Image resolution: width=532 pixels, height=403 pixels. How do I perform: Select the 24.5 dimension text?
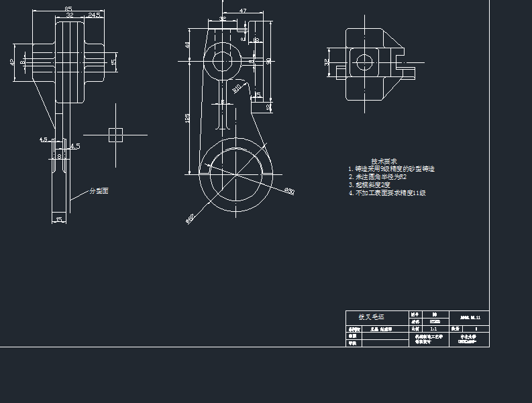[x=94, y=15]
